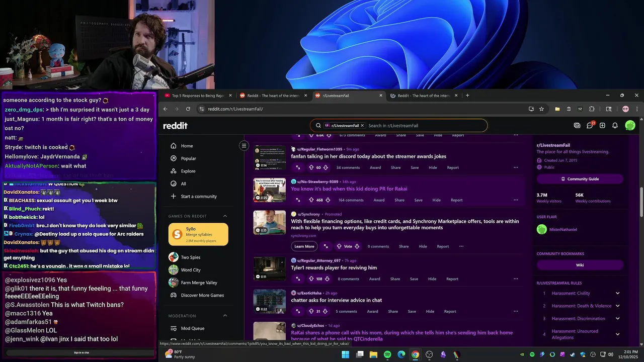Viewport: 644px width, 362px height.
Task: Open the Wiki community bookmark
Action: click(x=580, y=265)
